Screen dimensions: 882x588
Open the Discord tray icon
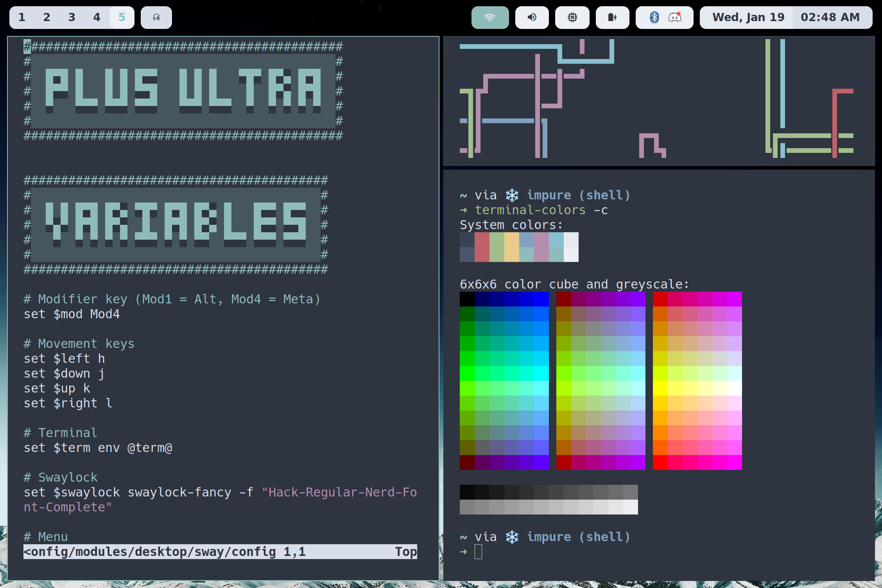pyautogui.click(x=675, y=17)
